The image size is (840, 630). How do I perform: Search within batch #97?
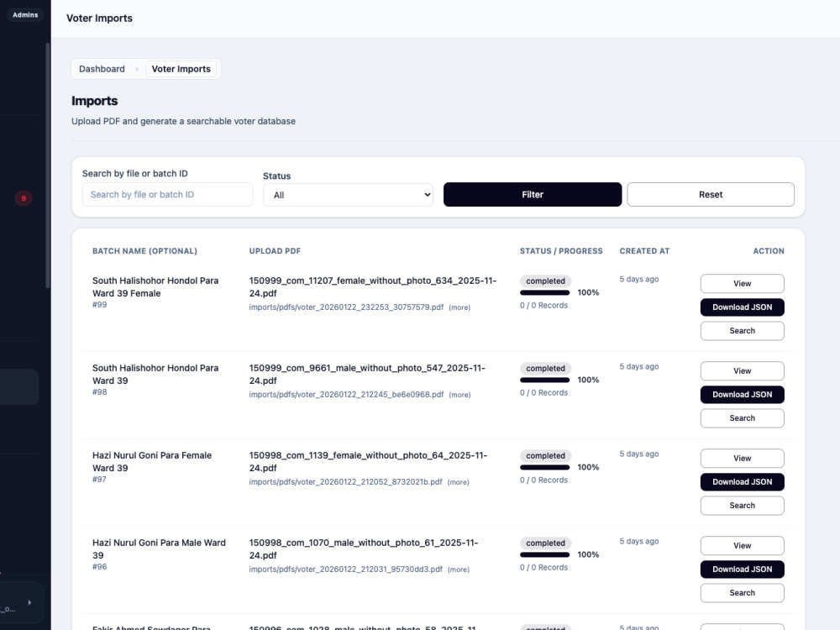(742, 505)
